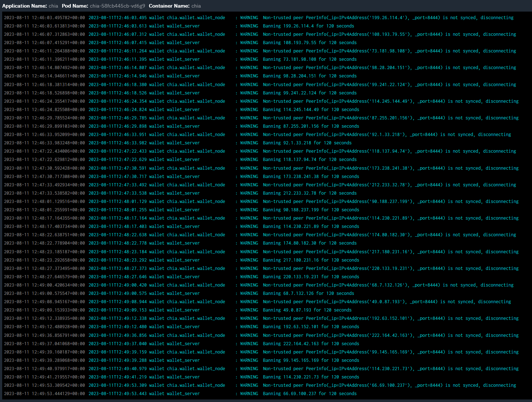Click timestamp '2023-08-11 12:47:30.592428+00:00'
Viewport: 532px width, 402px height.
pos(44,168)
